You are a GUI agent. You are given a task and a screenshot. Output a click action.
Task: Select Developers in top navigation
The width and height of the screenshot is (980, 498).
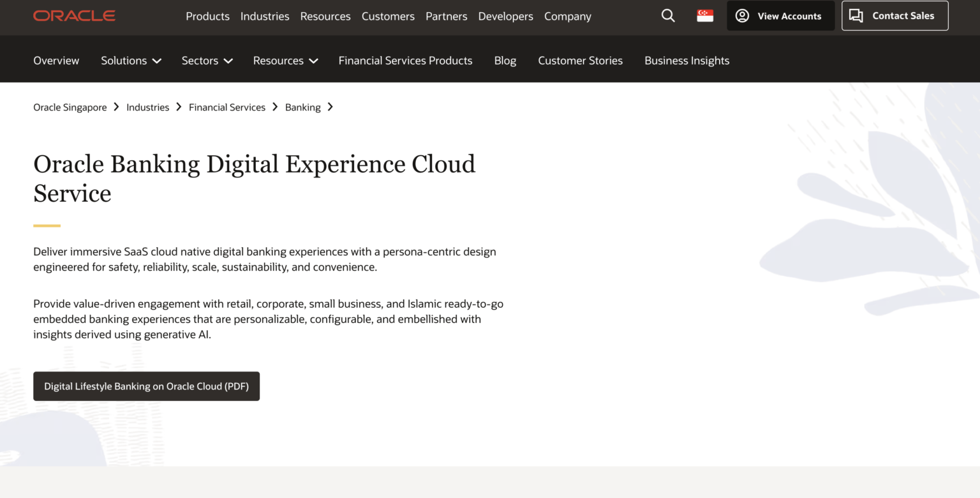tap(505, 17)
